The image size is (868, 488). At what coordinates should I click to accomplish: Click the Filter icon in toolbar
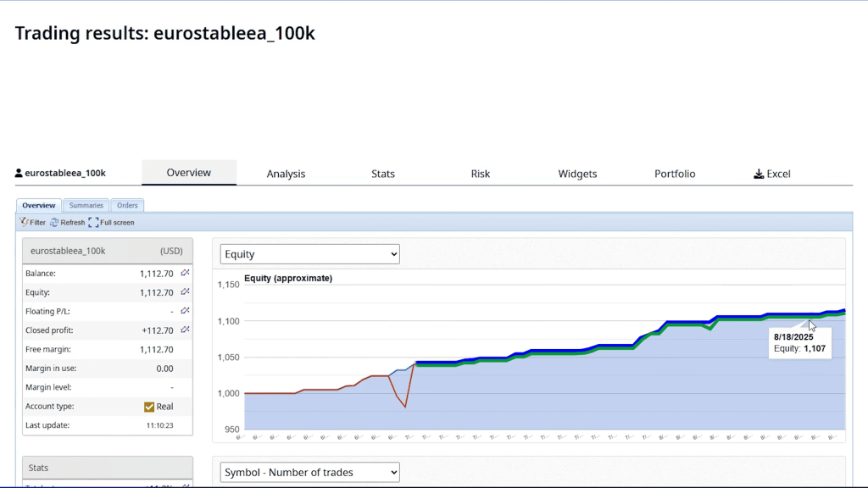click(x=24, y=222)
